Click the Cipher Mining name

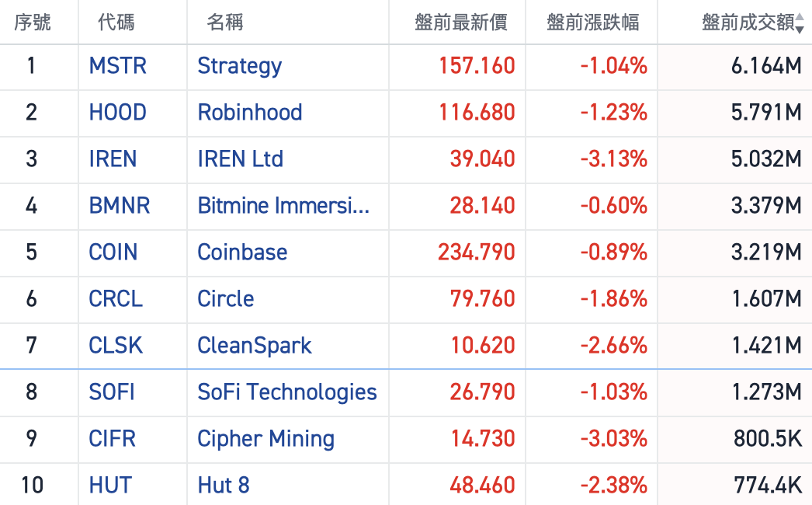266,439
